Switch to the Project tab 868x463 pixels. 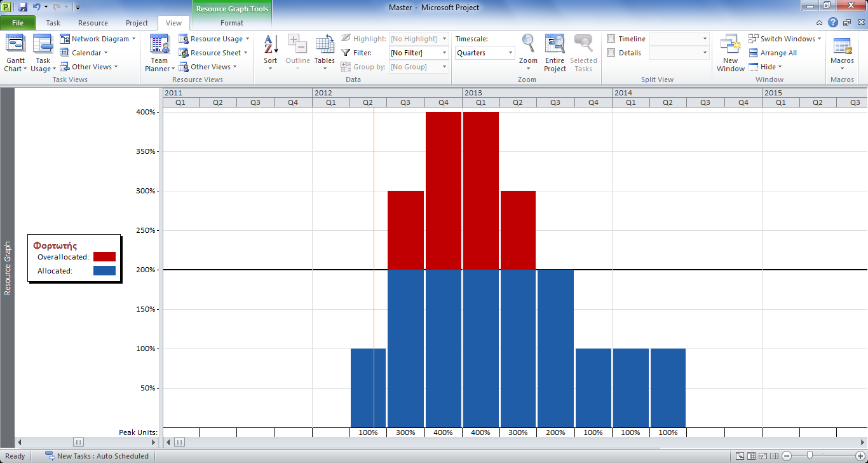pyautogui.click(x=137, y=23)
